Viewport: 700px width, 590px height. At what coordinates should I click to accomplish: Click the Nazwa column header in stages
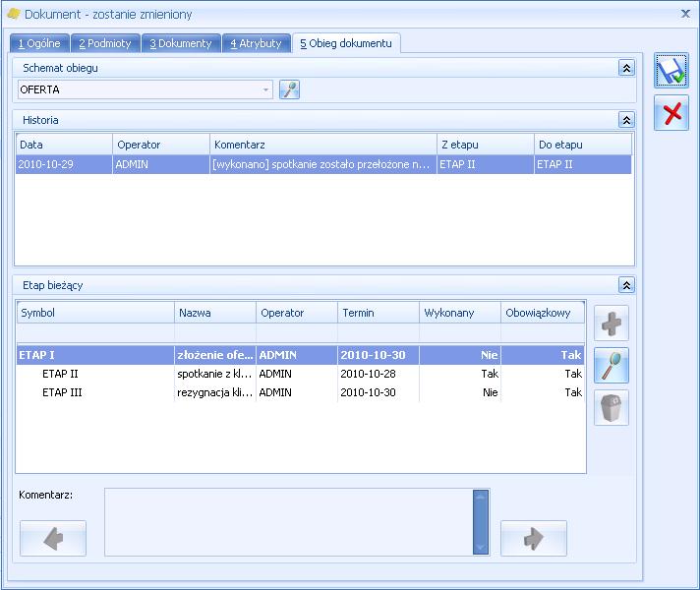tap(215, 313)
